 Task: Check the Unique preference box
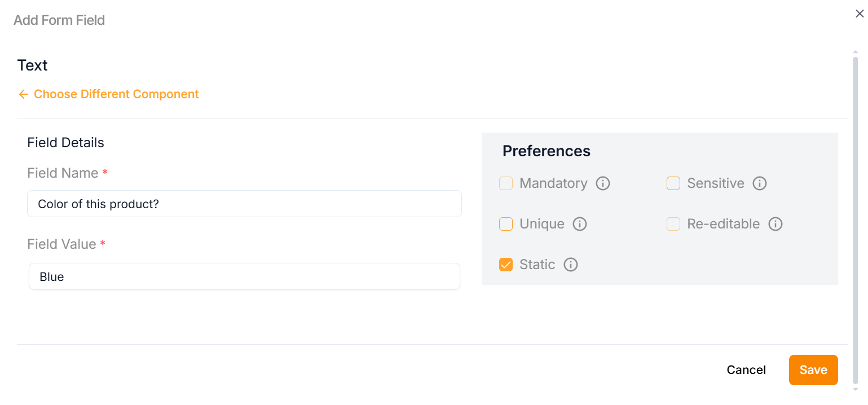(506, 224)
